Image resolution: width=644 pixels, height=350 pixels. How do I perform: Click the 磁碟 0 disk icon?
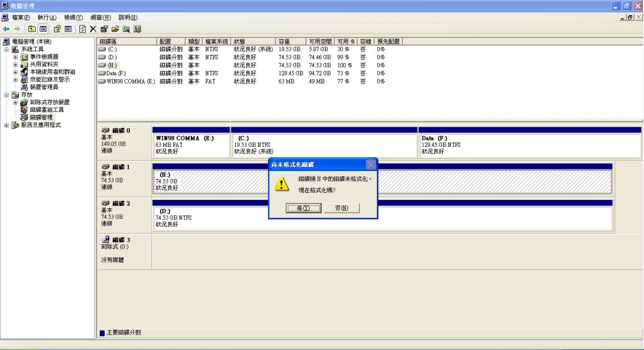106,130
